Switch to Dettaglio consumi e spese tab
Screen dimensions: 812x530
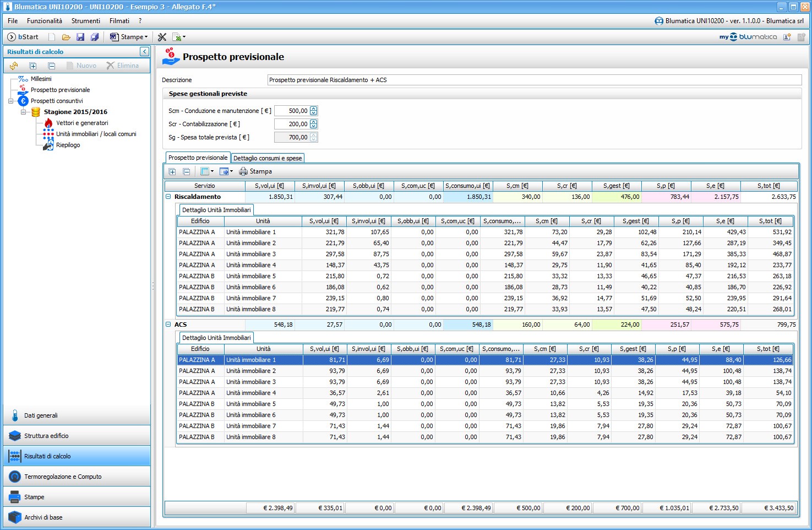[x=268, y=158]
